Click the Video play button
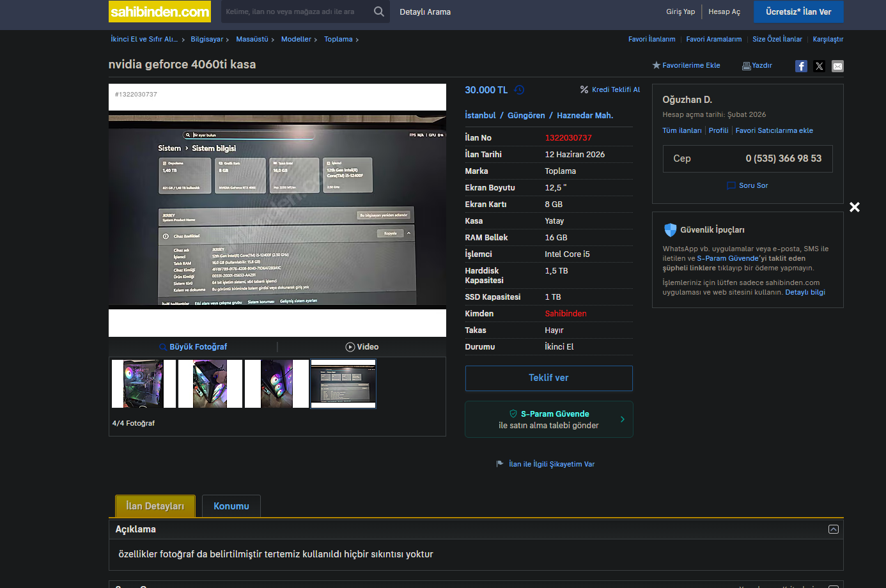Viewport: 886px width, 588px height. [362, 346]
